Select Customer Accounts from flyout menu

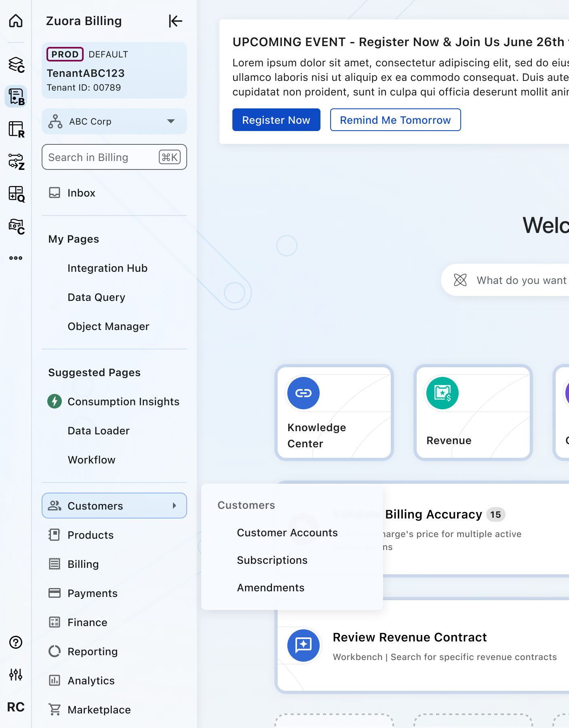(x=287, y=533)
